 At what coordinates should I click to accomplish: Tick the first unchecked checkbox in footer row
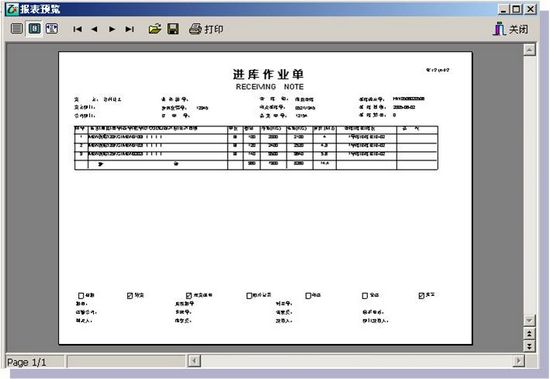(x=81, y=295)
